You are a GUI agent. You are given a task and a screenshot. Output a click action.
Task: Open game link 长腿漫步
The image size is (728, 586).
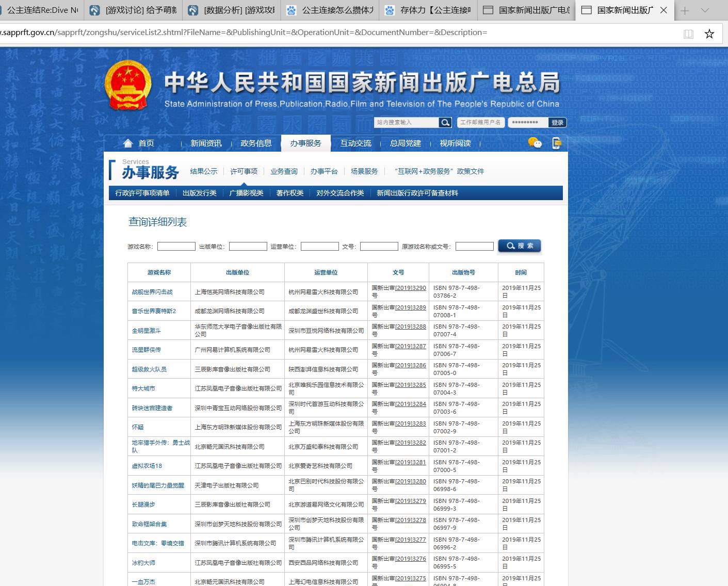(143, 504)
